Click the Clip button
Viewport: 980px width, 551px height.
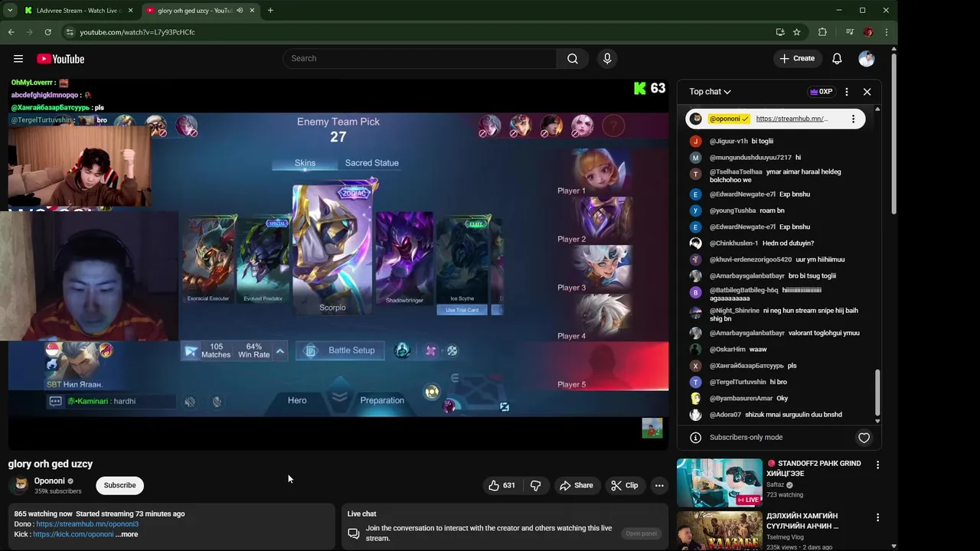tap(624, 485)
